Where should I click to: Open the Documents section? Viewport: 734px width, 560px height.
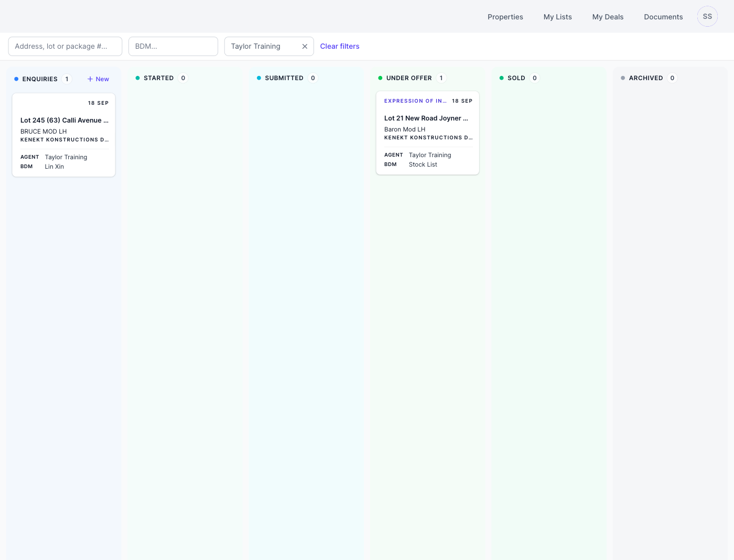(663, 17)
